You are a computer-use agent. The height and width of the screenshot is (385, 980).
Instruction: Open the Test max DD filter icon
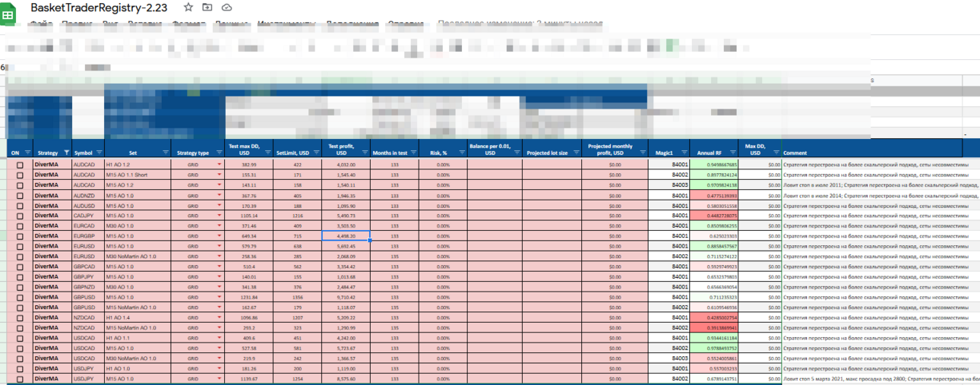pos(267,153)
